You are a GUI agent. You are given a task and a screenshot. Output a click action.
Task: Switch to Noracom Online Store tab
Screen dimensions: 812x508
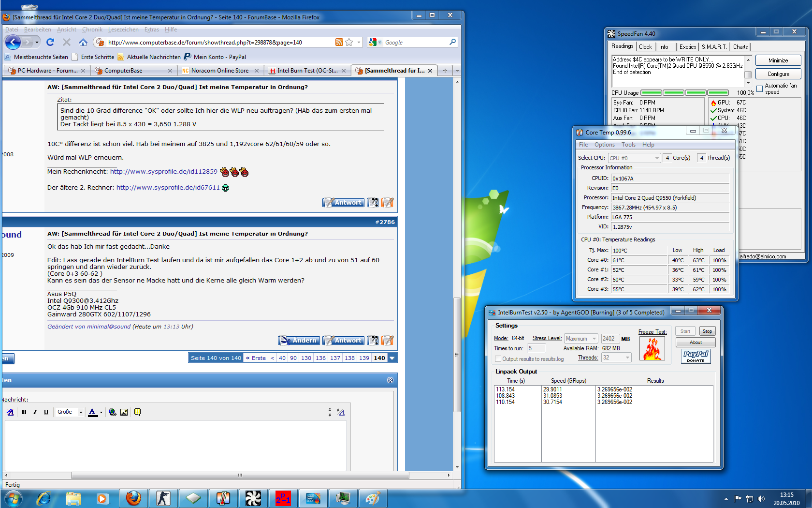(220, 71)
